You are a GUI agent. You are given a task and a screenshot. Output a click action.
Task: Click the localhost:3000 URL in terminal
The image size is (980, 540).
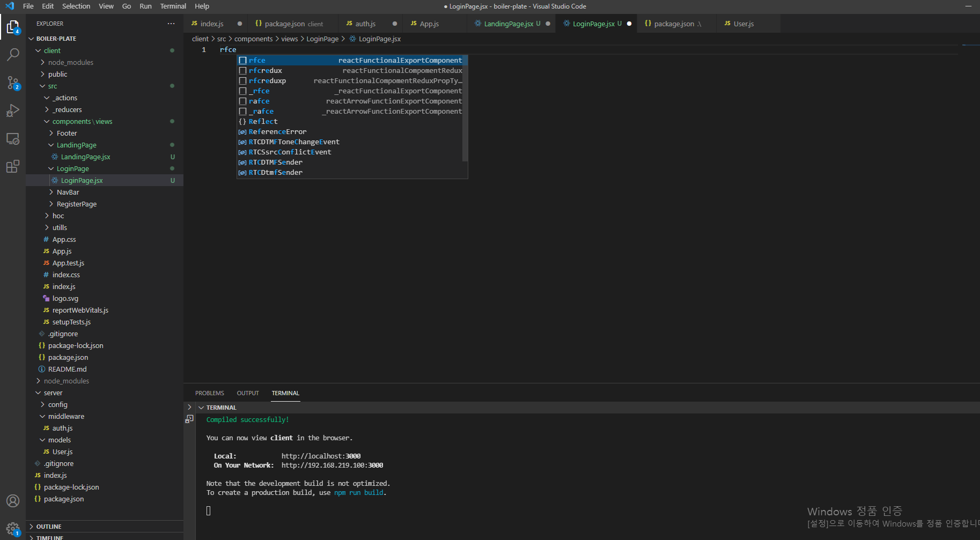(321, 456)
